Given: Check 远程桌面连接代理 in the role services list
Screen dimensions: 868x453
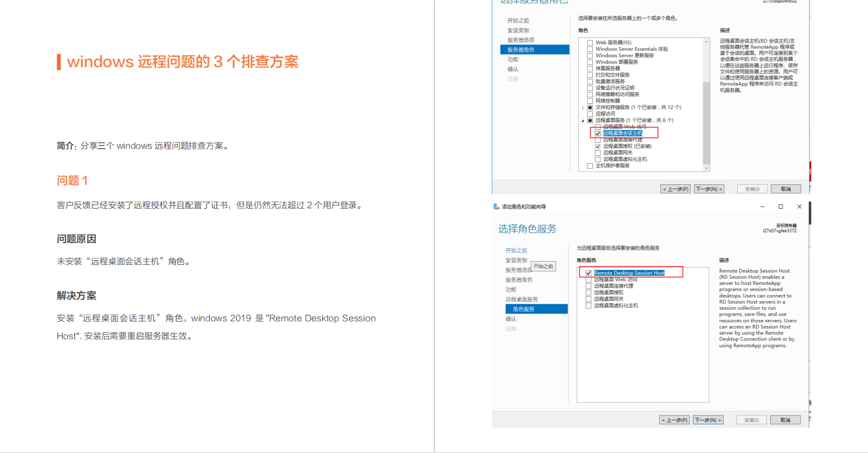Looking at the screenshot, I should [589, 286].
